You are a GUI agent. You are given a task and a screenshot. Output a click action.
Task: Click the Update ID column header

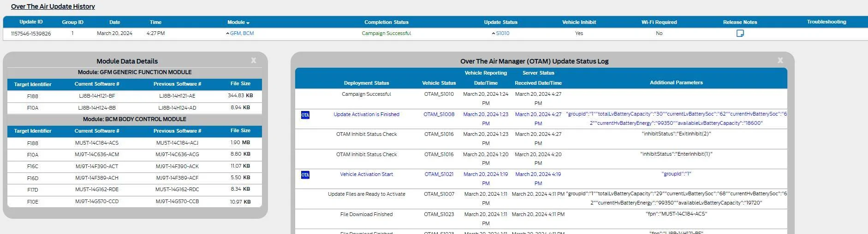pyautogui.click(x=31, y=22)
